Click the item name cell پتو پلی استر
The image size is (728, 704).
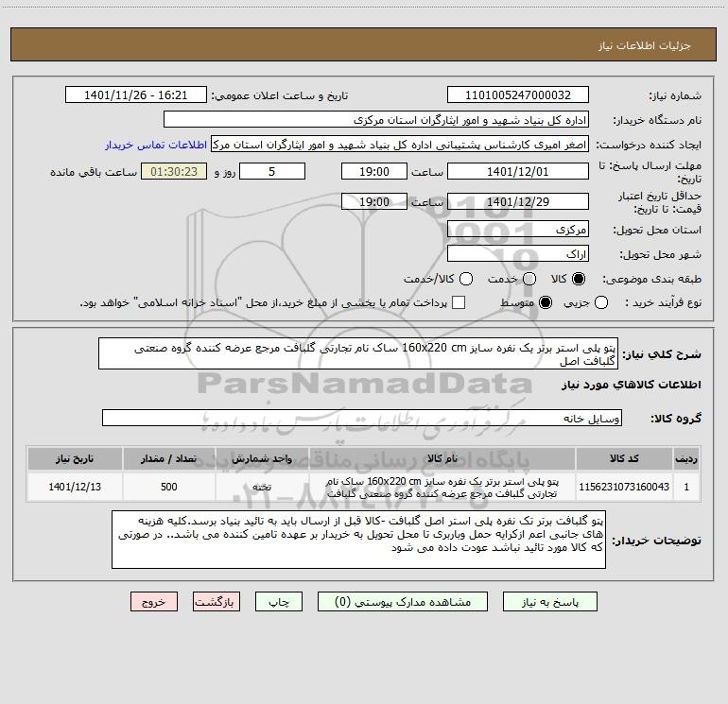pos(442,488)
